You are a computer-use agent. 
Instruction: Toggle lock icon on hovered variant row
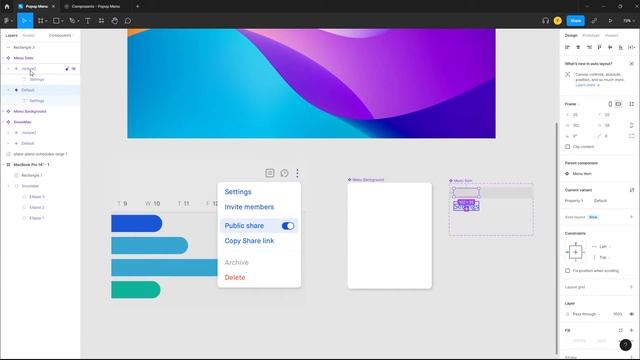67,69
